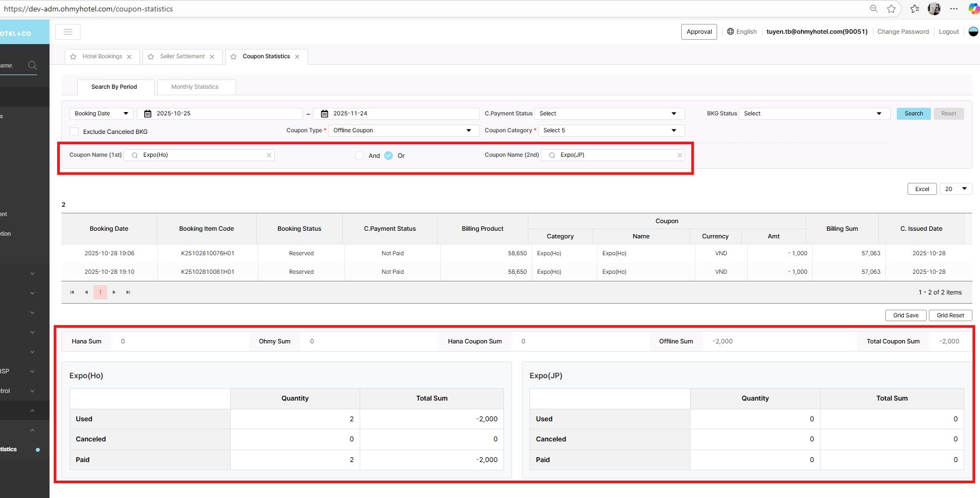Switch to the Monthly Statistics tab
Image resolution: width=980 pixels, height=498 pixels.
[195, 87]
